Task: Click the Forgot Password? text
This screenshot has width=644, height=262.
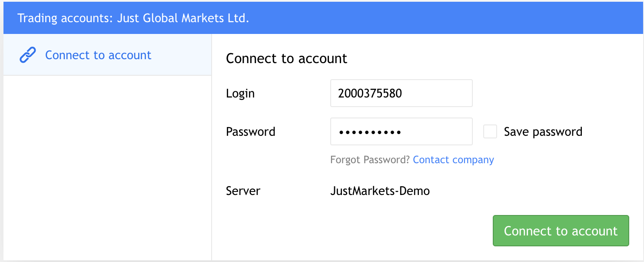Action: click(370, 160)
